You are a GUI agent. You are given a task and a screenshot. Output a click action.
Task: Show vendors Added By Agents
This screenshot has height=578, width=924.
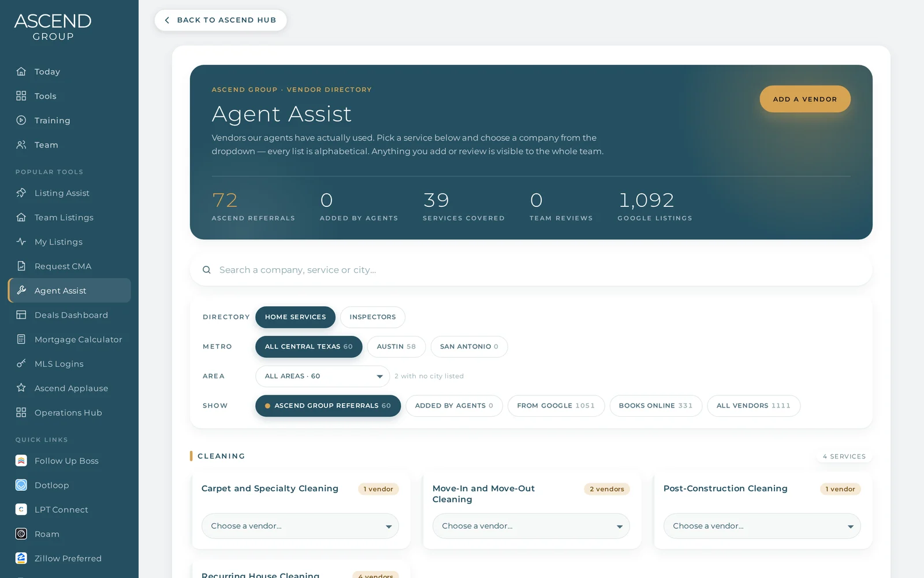454,406
